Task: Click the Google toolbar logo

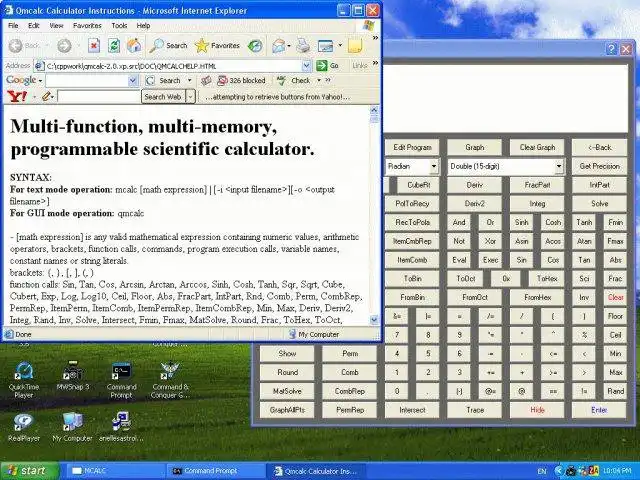Action: coord(21,80)
